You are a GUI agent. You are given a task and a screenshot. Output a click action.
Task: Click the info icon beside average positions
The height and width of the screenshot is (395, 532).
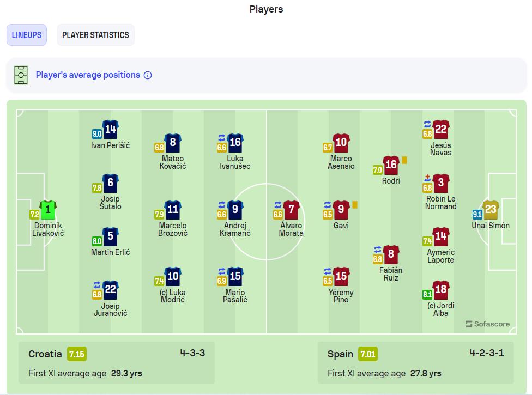coord(148,75)
